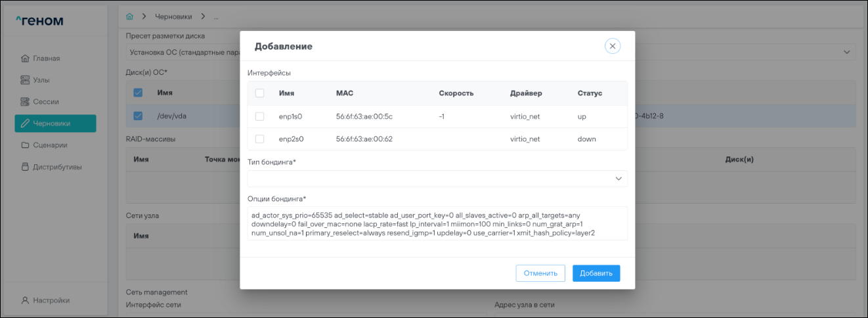Click the Сценарии folder icon
This screenshot has width=868, height=318.
pos(25,145)
